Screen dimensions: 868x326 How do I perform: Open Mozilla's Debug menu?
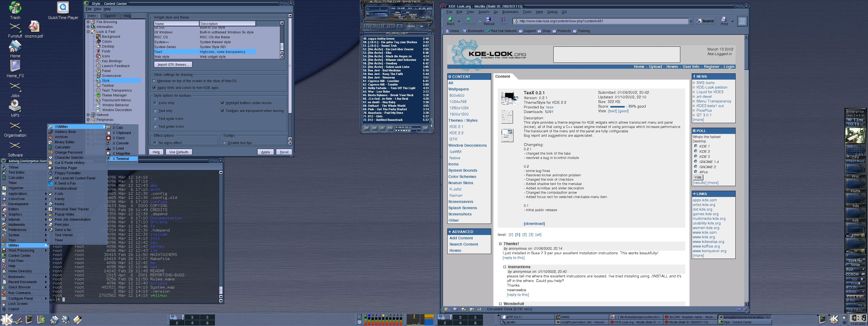pos(552,12)
